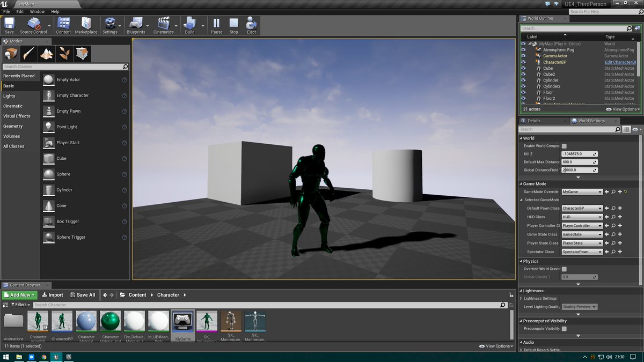Browse to GameMode Override asset
The width and height of the screenshot is (644, 362).
pos(613,191)
